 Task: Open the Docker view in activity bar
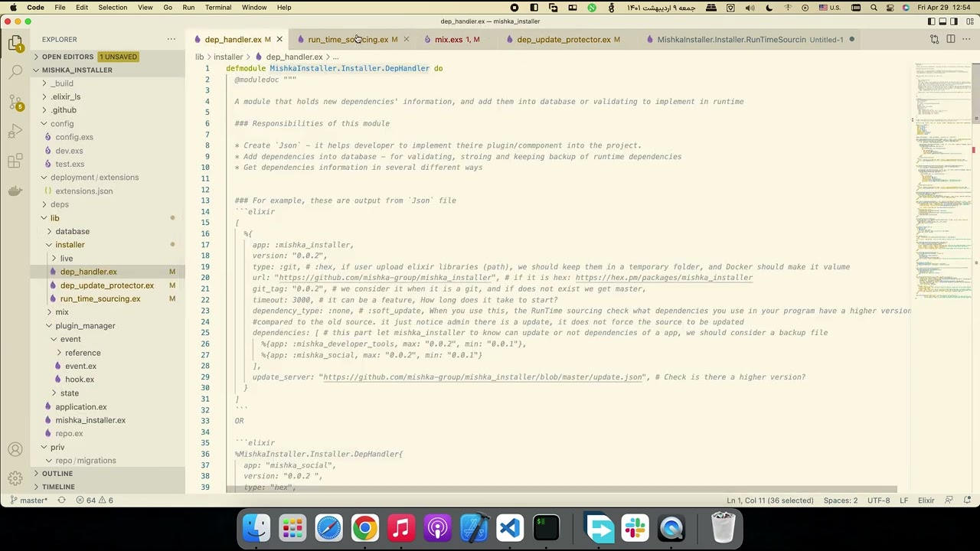tap(15, 191)
